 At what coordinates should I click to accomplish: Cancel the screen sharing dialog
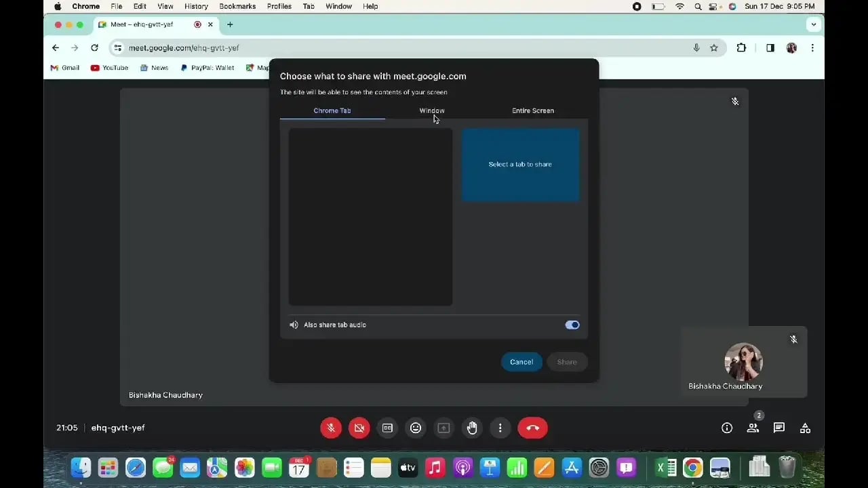pos(521,361)
